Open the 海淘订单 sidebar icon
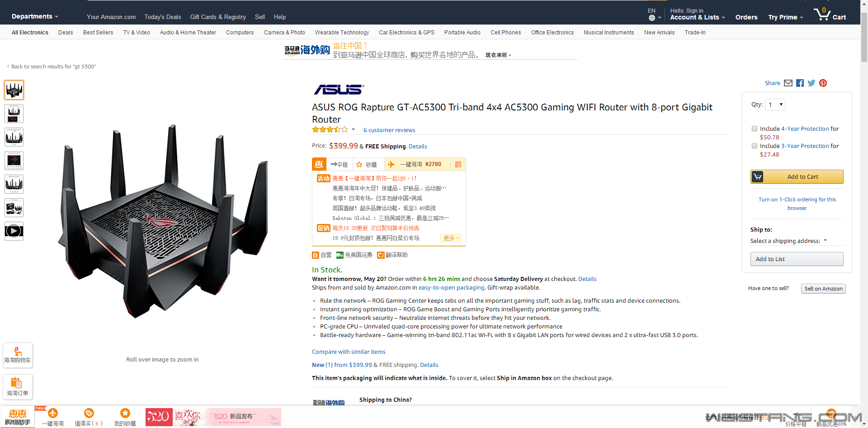The width and height of the screenshot is (868, 428). tap(18, 387)
